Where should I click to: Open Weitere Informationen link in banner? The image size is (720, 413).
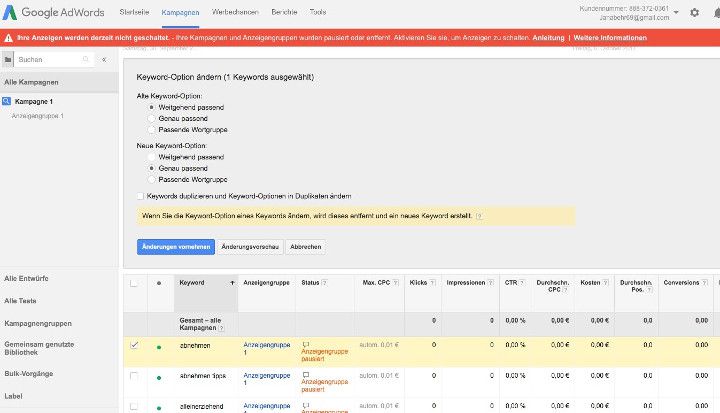click(610, 38)
